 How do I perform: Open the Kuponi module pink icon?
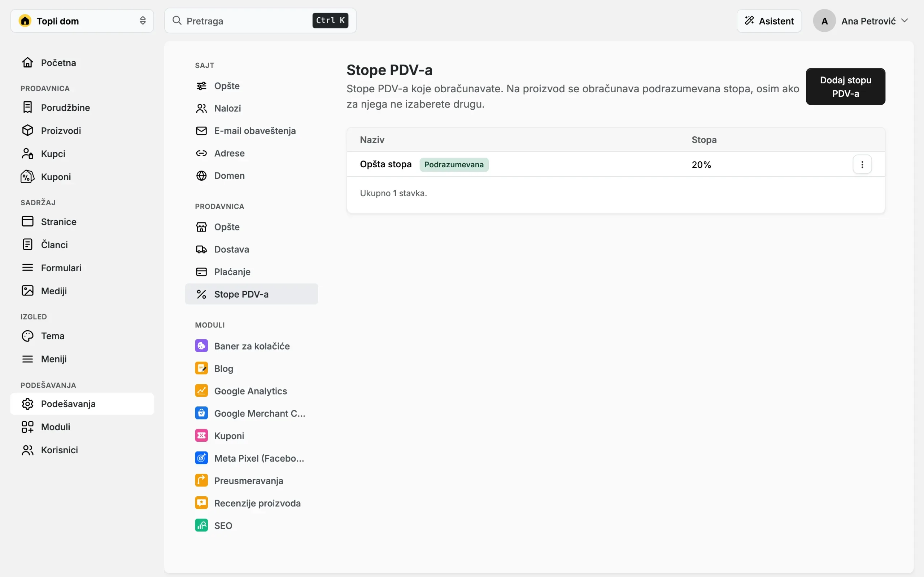tap(201, 435)
